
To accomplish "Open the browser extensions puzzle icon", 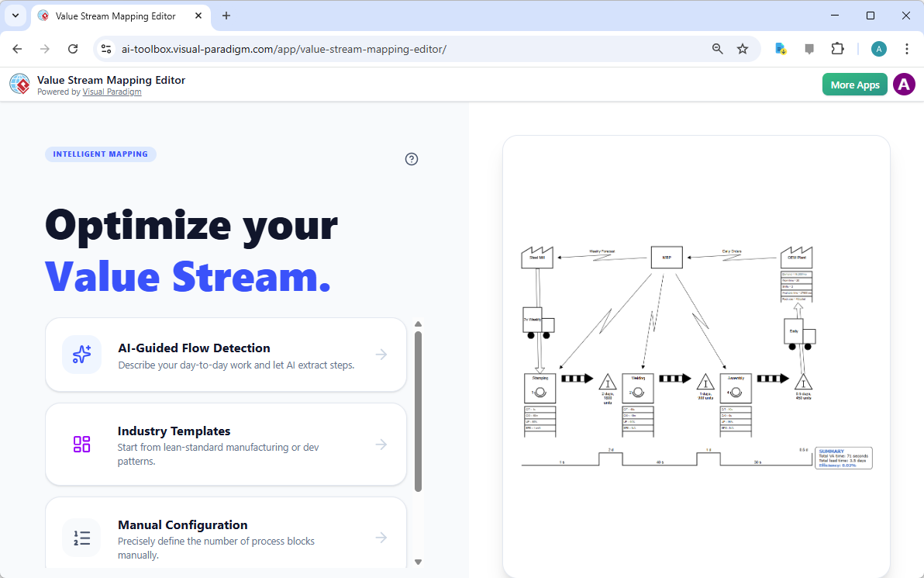I will 837,48.
